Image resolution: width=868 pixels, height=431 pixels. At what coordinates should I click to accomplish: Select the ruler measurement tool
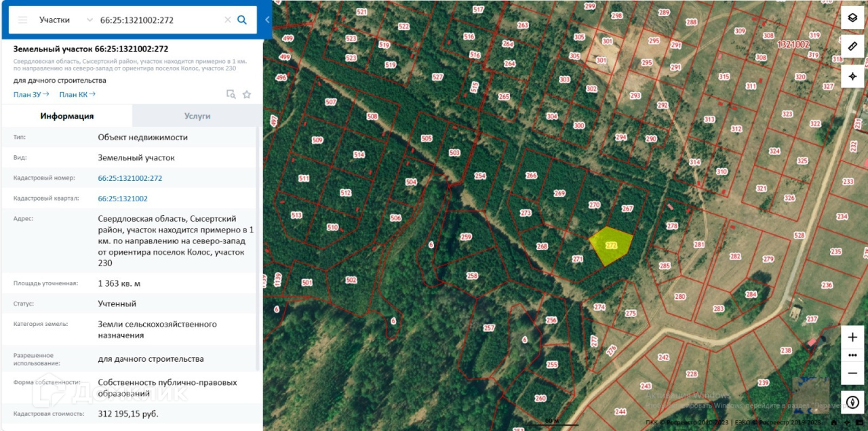point(852,47)
